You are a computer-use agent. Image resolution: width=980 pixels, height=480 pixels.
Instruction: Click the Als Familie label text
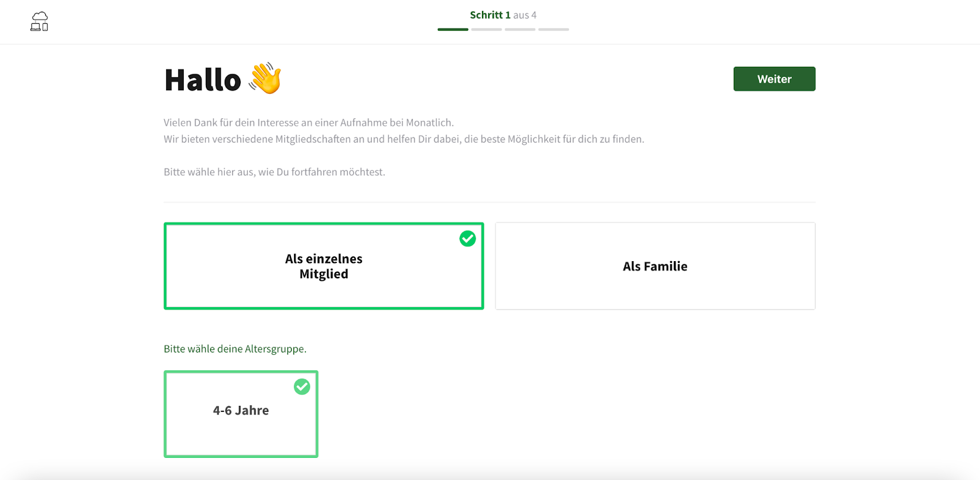655,266
